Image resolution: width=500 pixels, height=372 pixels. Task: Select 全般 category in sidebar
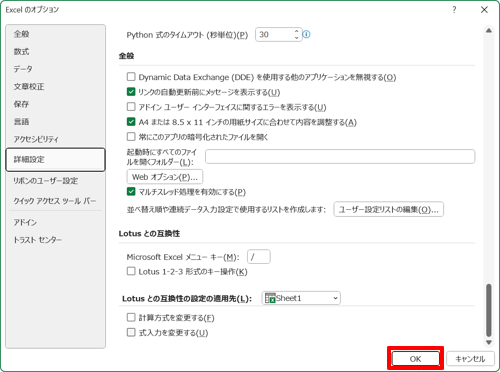(x=56, y=34)
